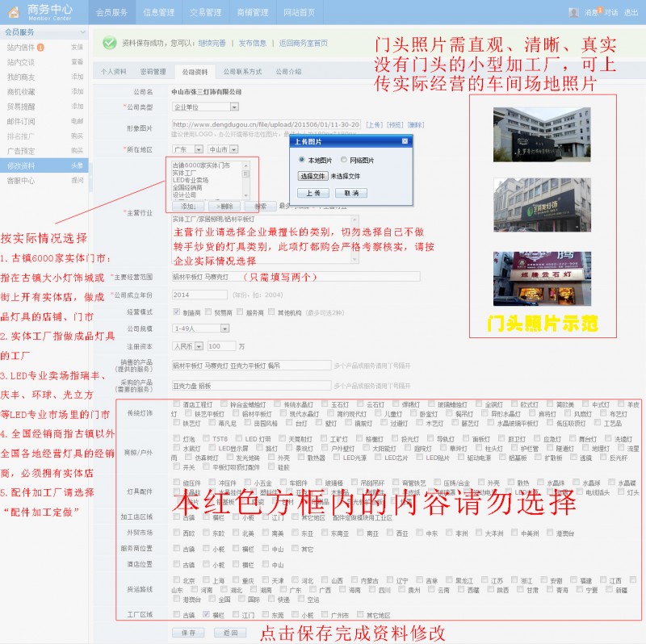Click the user avatar icon beside 消息
The image size is (646, 644).
pos(574,12)
